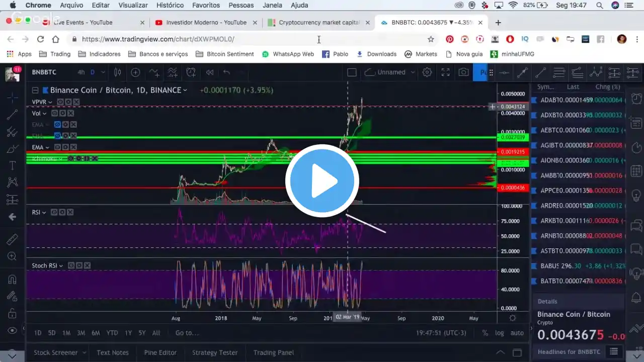Toggle magnet mode for drawings
Screen dimensions: 644x362
pyautogui.click(x=12, y=279)
